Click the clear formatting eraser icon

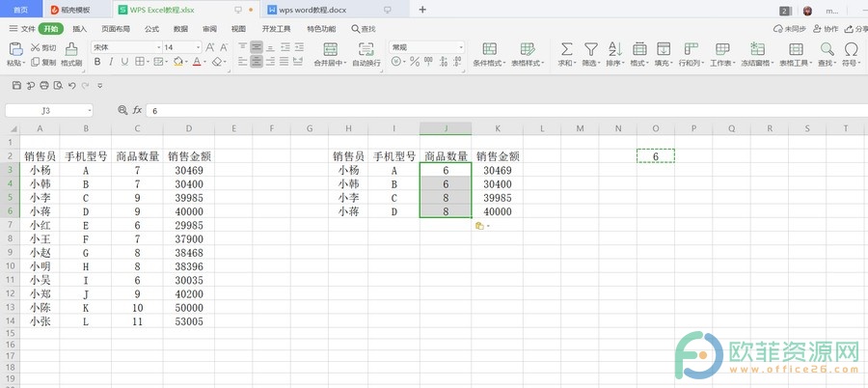(x=217, y=62)
